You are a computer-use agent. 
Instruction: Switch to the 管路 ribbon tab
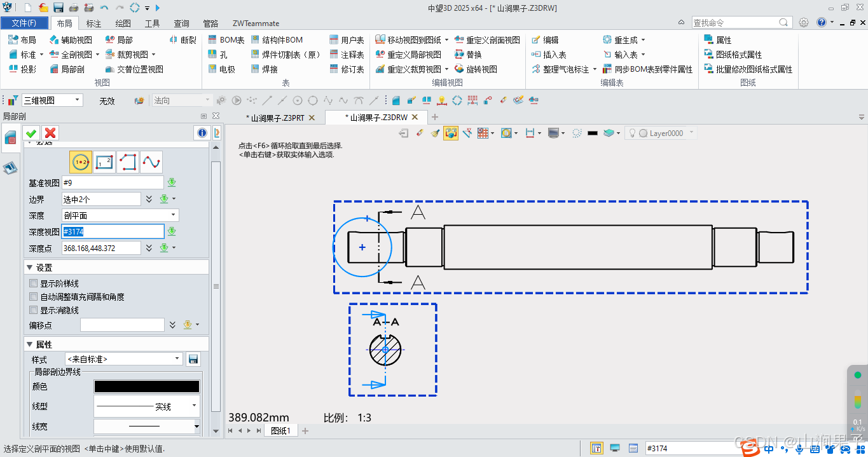pos(210,24)
